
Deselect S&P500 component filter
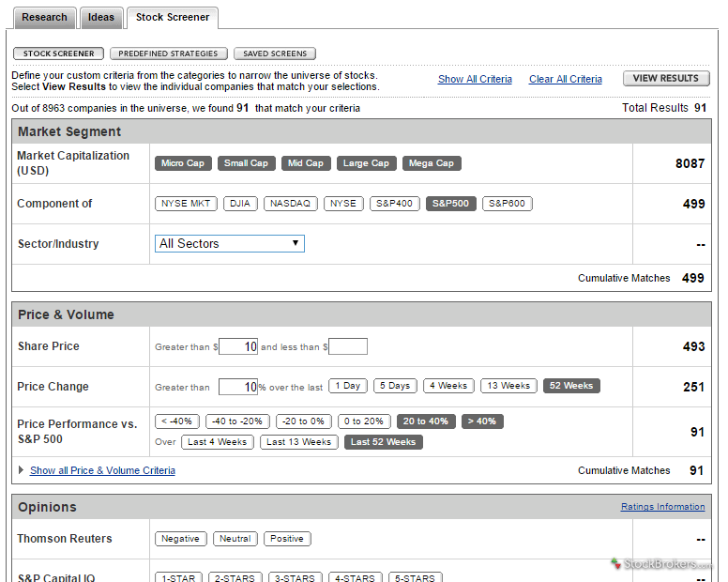[x=451, y=204]
